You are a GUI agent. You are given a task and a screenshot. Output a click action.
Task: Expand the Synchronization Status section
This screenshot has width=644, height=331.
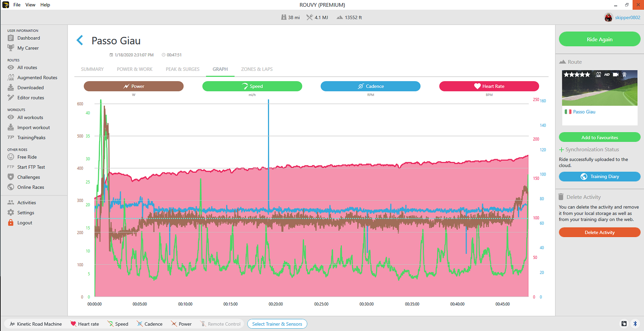589,149
